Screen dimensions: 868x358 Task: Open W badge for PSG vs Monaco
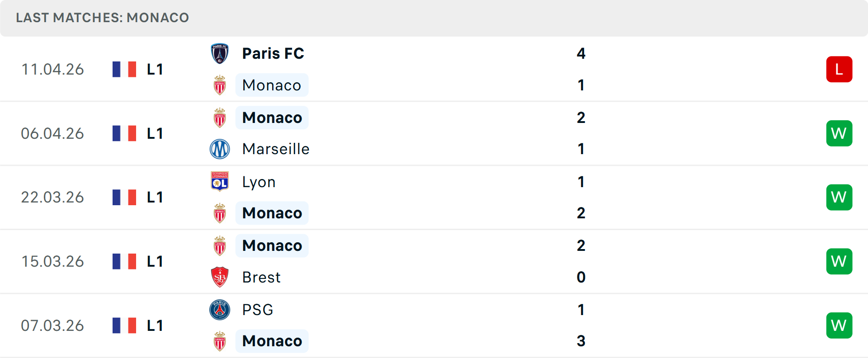coord(839,325)
